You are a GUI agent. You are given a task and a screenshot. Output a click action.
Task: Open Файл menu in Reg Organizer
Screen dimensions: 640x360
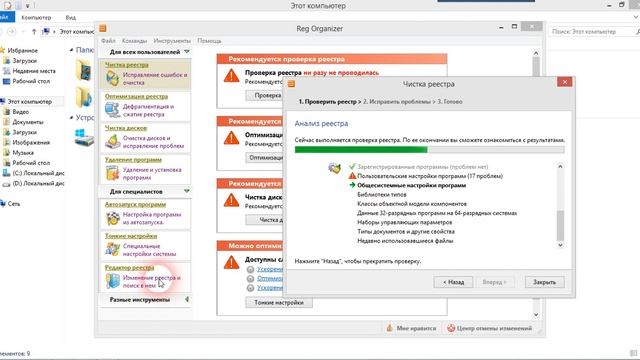(x=108, y=41)
